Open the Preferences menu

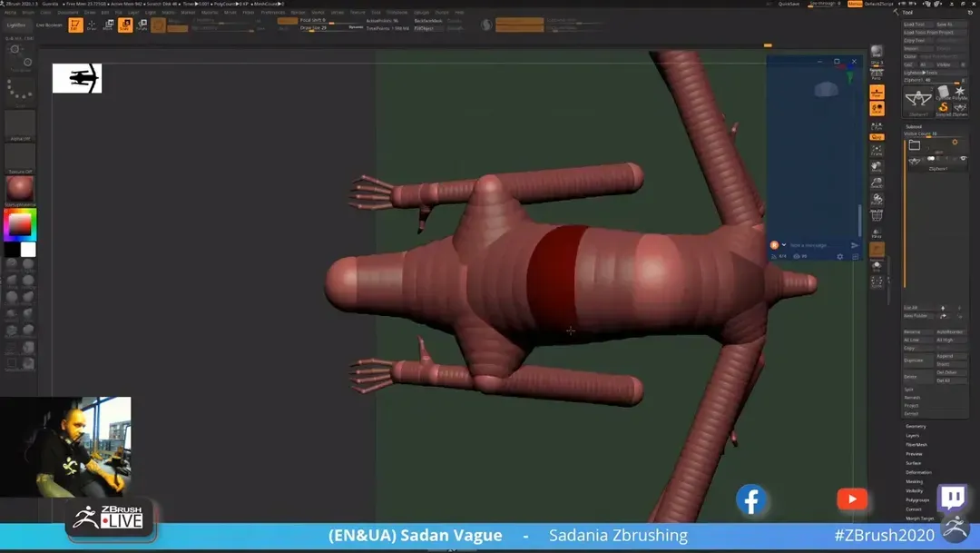[x=272, y=13]
